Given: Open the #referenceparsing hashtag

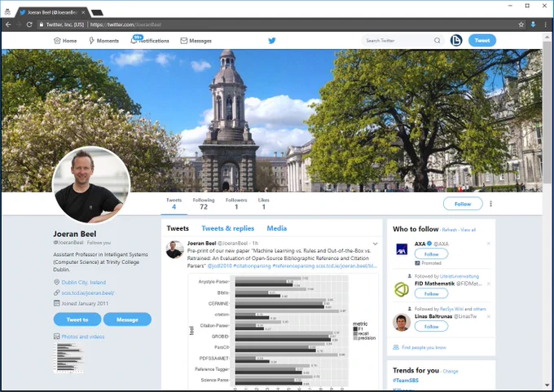Looking at the screenshot, I should point(293,266).
